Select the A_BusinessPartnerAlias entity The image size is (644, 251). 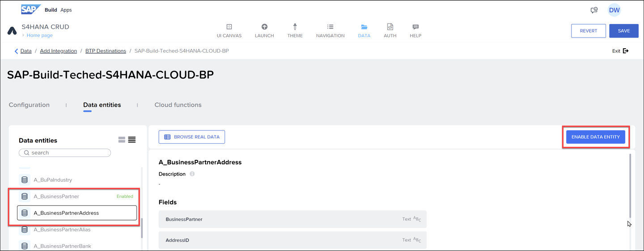pos(77,230)
